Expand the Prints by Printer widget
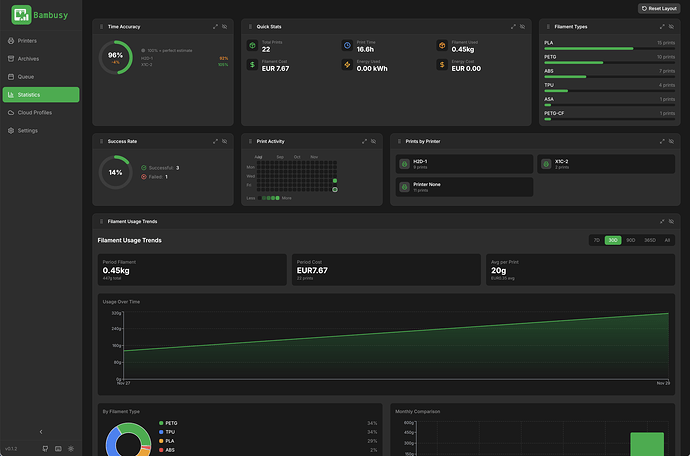The image size is (690, 456). point(662,141)
